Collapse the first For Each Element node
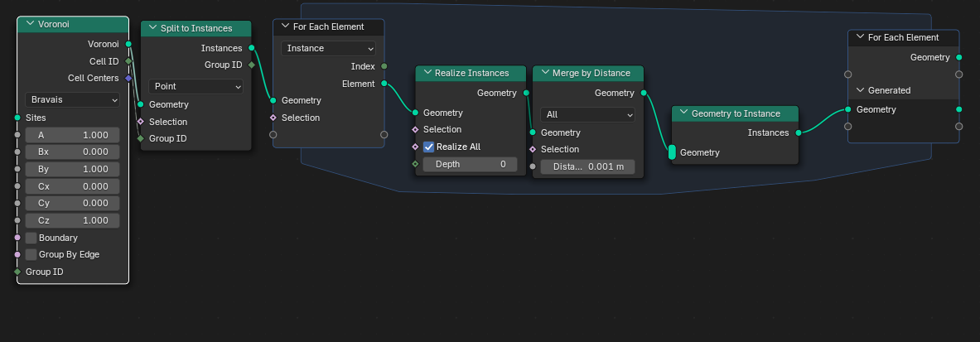The image size is (980, 342). click(x=285, y=26)
